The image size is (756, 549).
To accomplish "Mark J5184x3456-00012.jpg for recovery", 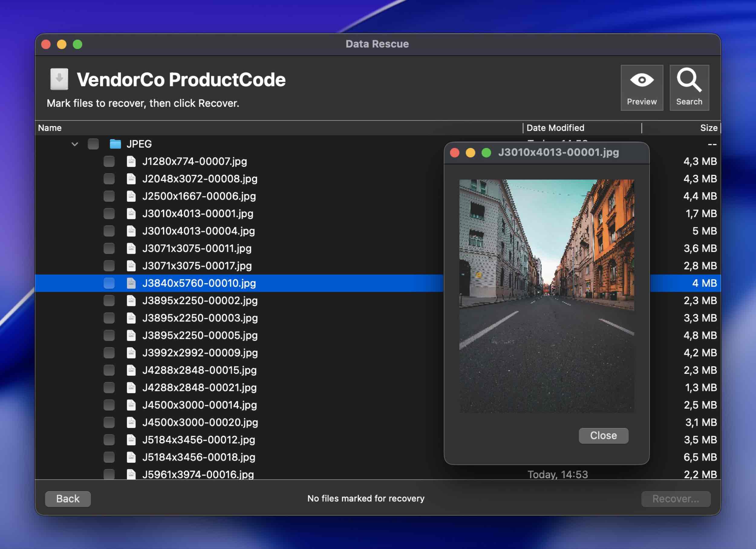I will 109,439.
